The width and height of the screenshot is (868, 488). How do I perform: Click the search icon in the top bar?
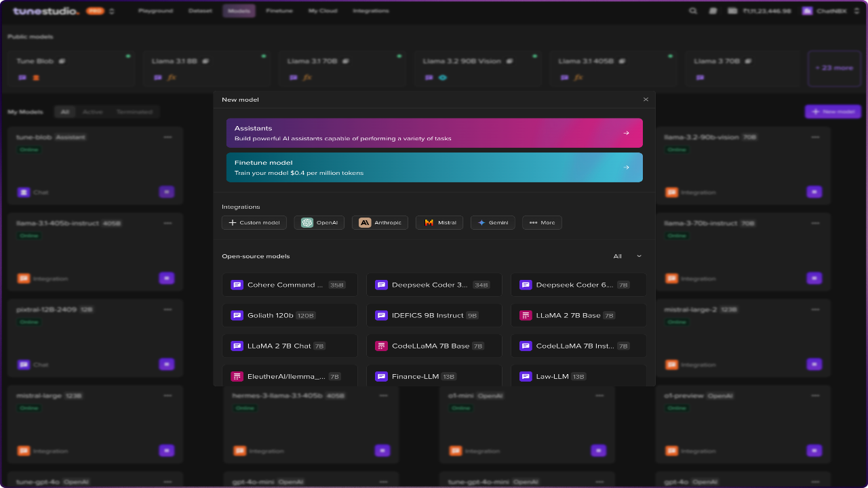[693, 11]
